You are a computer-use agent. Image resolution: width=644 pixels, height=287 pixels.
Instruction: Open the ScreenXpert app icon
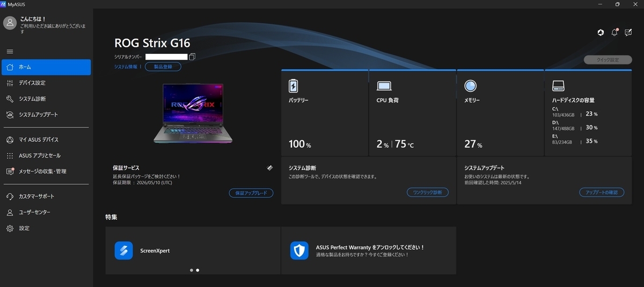(123, 250)
